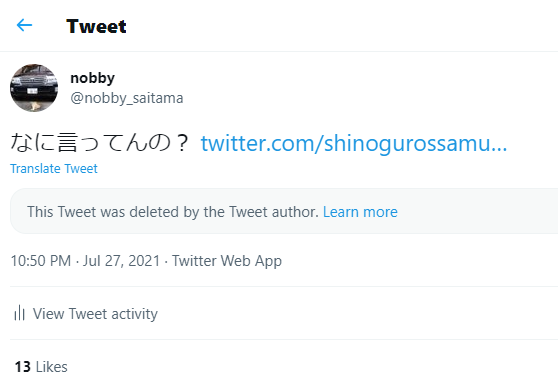
Task: Translate Tweet from Japanese
Action: 54,168
